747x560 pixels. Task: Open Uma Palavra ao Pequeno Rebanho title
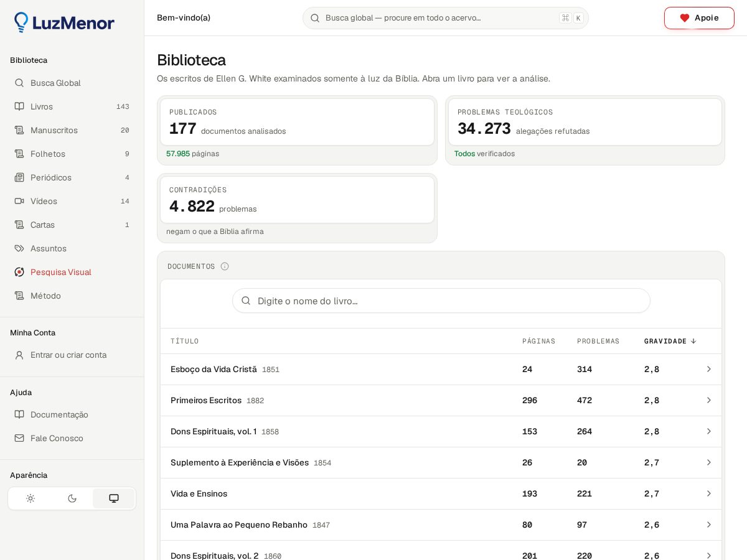(x=239, y=525)
